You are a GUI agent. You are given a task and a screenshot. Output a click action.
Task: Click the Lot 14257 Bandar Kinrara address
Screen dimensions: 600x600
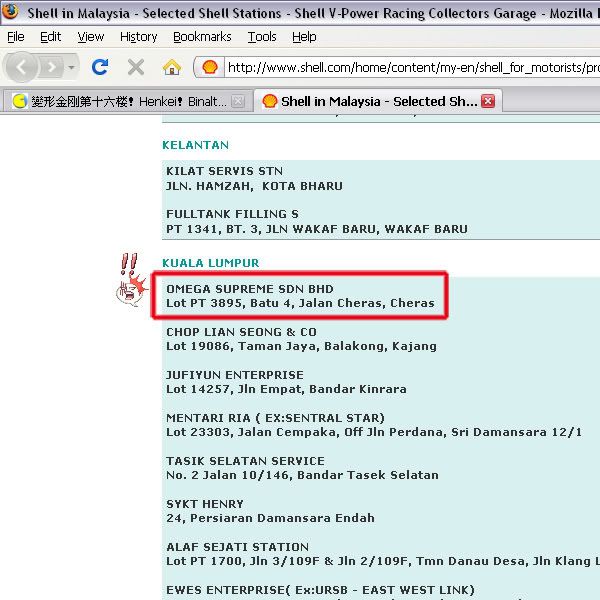pos(287,389)
